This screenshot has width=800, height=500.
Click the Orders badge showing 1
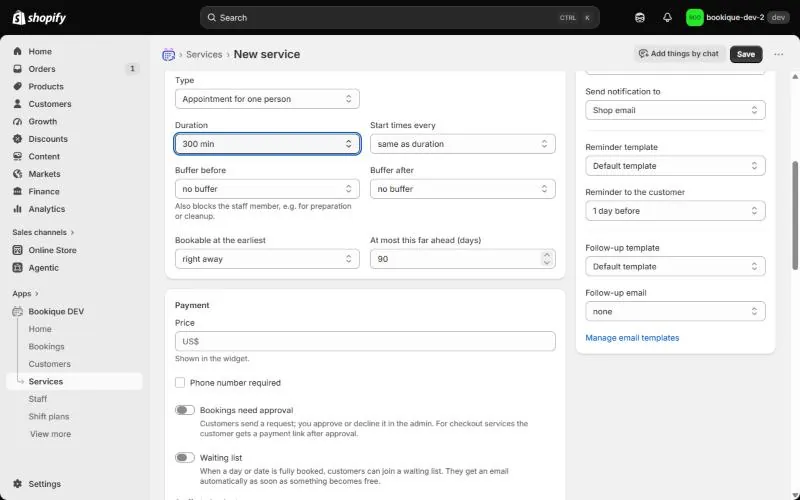click(132, 68)
